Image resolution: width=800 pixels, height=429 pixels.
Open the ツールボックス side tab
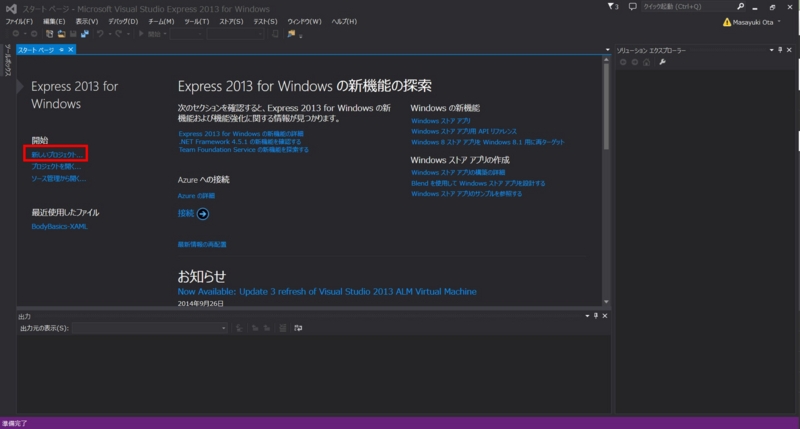coord(8,60)
